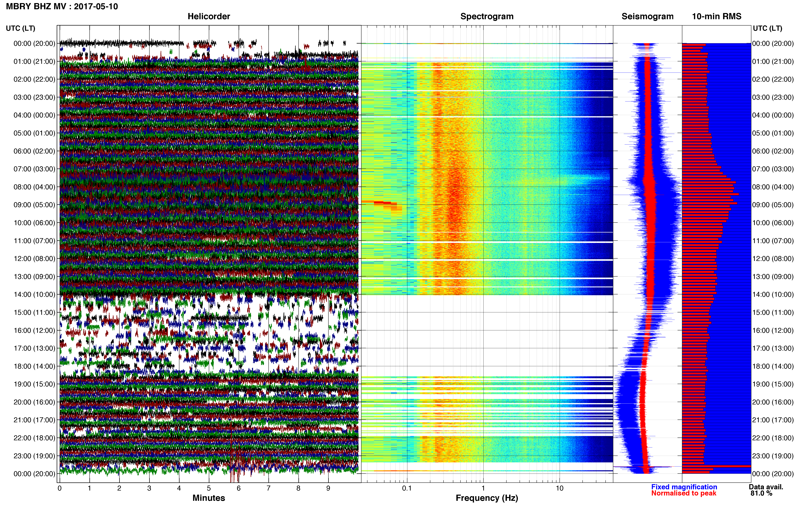Click Helicorder-side '14:00 (10:00)' time label
The height and width of the screenshot is (508, 812).
coord(34,295)
